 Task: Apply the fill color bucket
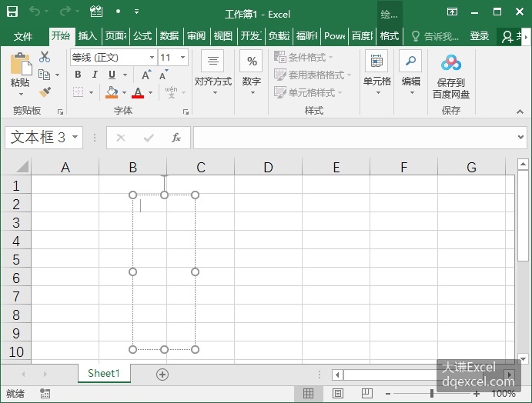[112, 92]
